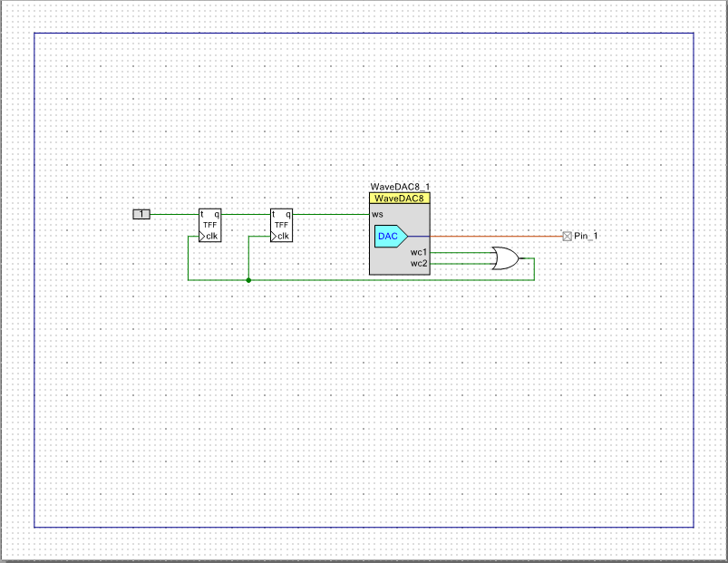728x563 pixels.
Task: Click the clk input of the second TFF
Action: pos(280,236)
